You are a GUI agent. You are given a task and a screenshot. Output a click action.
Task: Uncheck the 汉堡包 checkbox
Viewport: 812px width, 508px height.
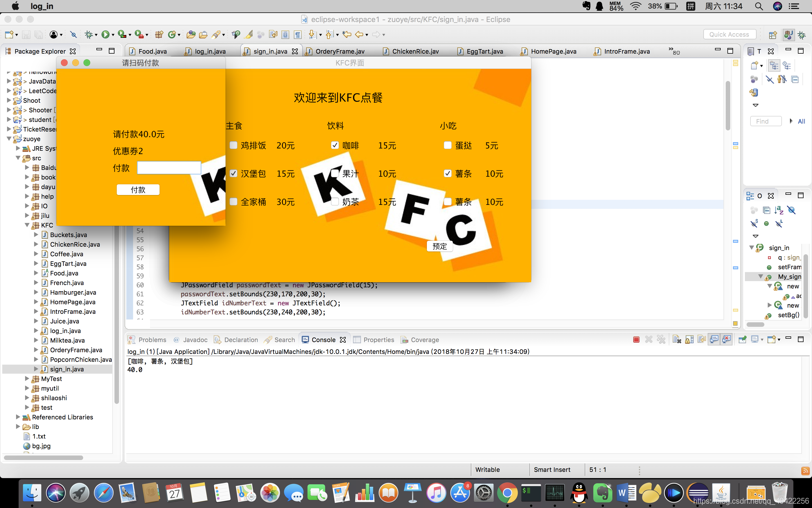(233, 173)
